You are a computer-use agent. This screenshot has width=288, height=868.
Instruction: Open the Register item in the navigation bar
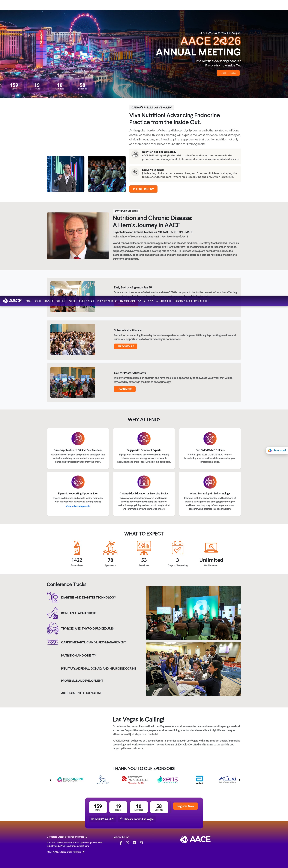48,301
